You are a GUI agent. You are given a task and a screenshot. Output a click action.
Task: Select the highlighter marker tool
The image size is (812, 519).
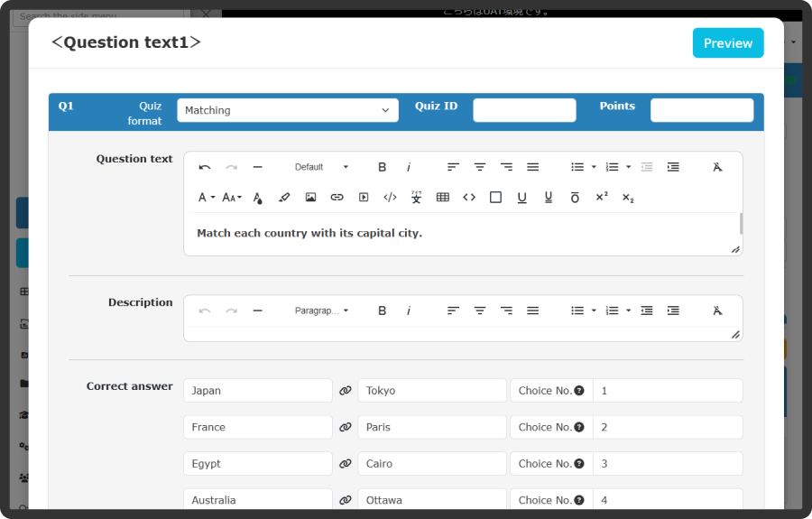pos(284,198)
